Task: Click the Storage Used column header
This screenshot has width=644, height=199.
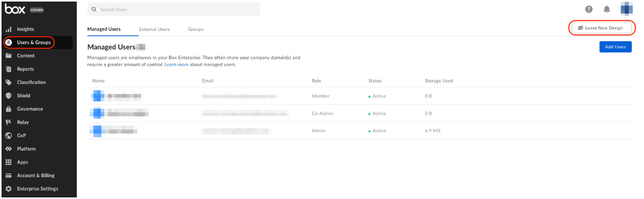Action: (439, 81)
